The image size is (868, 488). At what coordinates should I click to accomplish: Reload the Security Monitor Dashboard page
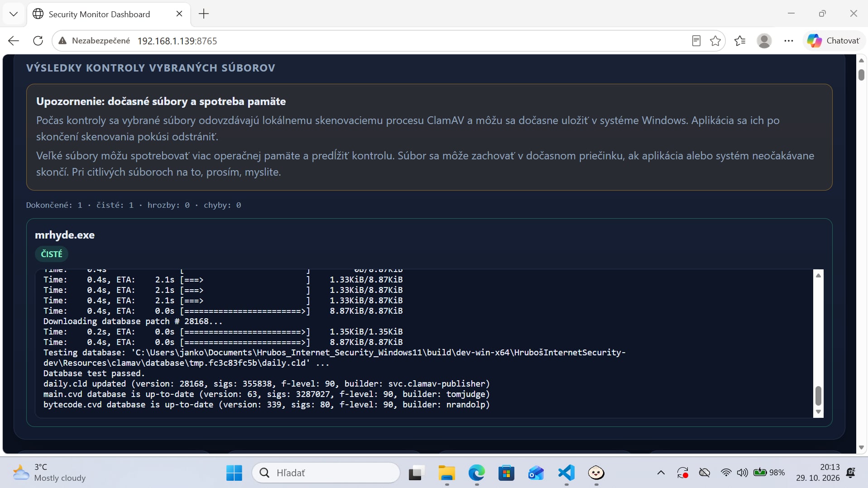point(38,41)
